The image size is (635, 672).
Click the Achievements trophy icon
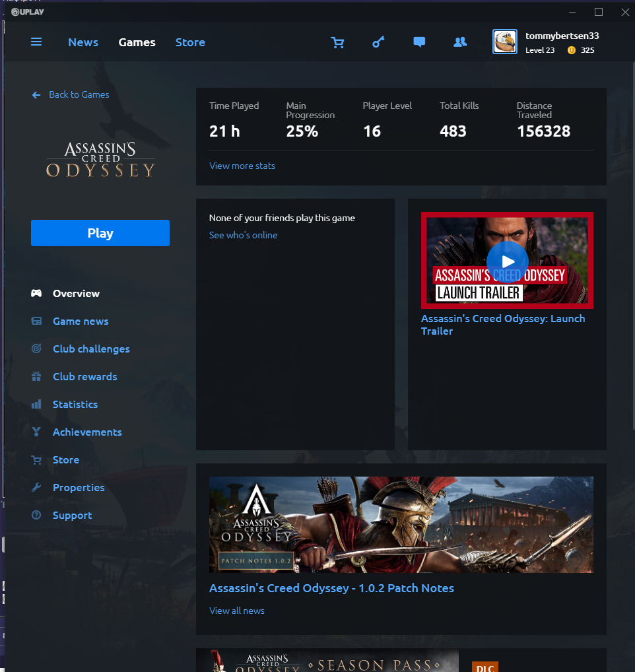[36, 432]
